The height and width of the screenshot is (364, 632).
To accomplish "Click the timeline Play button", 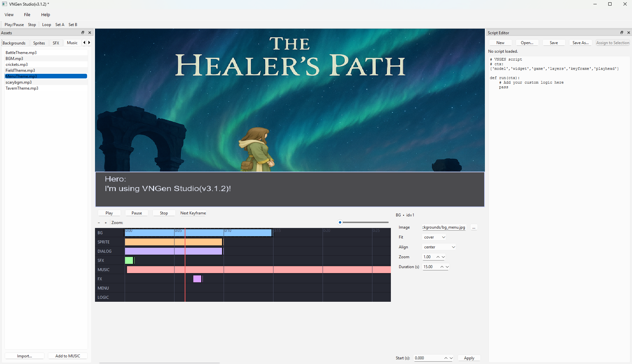I will 109,213.
